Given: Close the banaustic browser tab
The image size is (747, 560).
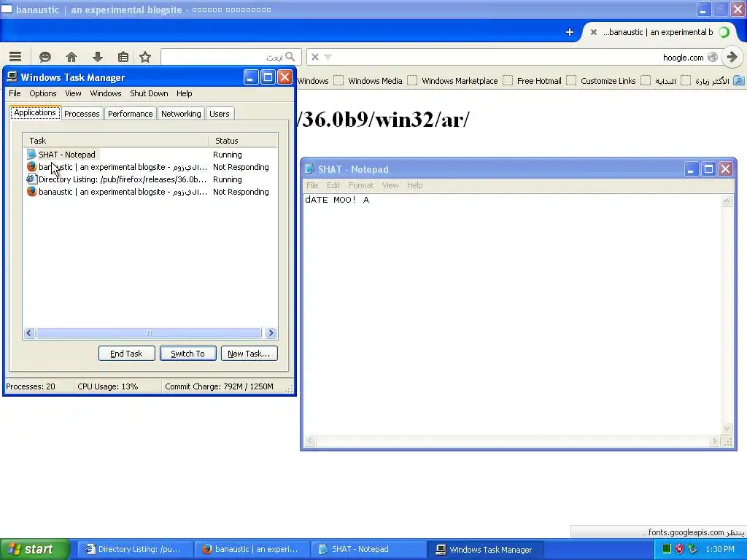Looking at the screenshot, I should click(x=594, y=32).
